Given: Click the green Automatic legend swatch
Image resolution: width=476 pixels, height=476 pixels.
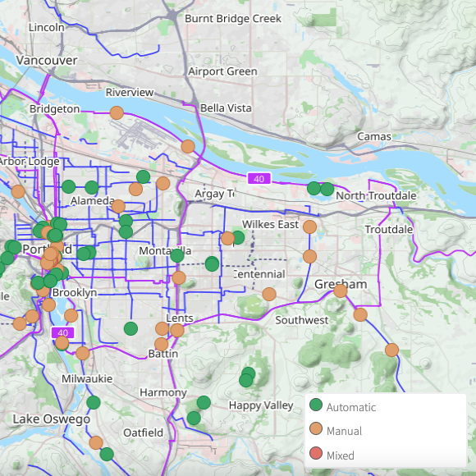Looking at the screenshot, I should [316, 405].
